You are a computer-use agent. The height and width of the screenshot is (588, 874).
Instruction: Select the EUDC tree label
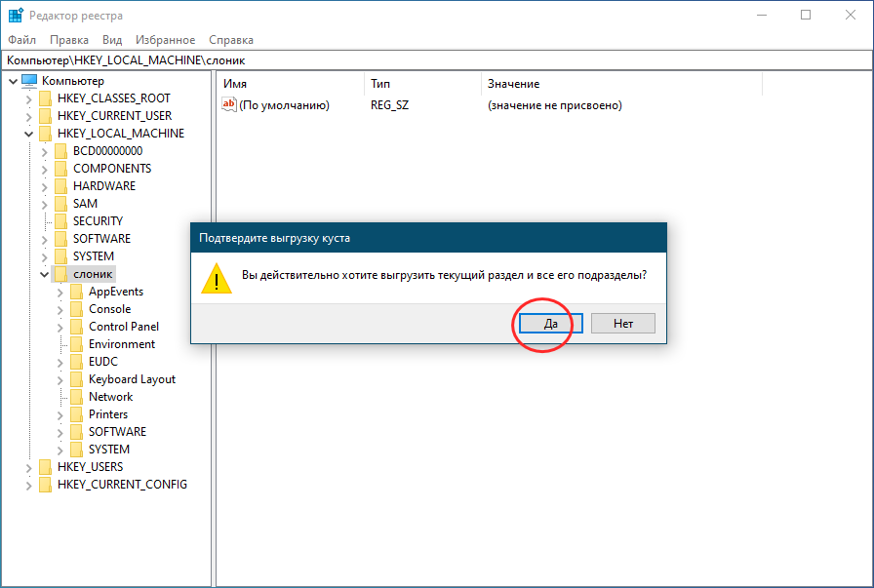click(x=103, y=362)
